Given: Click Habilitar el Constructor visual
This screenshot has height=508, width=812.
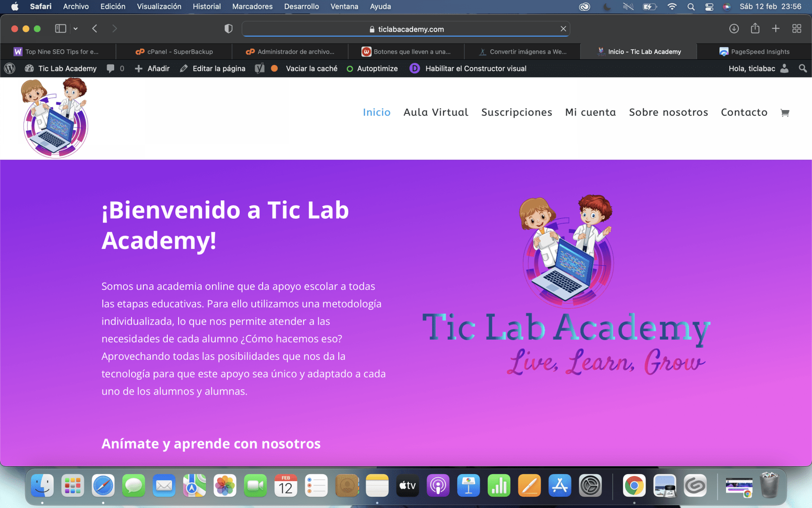Looking at the screenshot, I should (x=468, y=69).
